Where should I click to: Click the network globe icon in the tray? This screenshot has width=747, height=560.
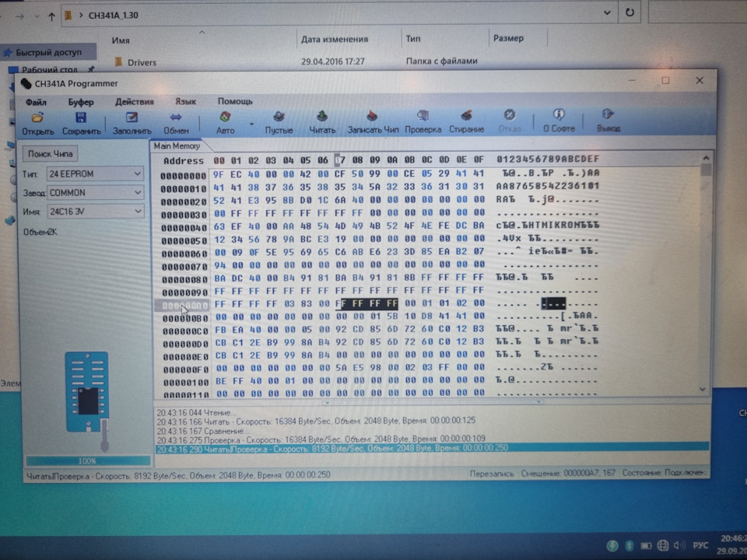663,545
